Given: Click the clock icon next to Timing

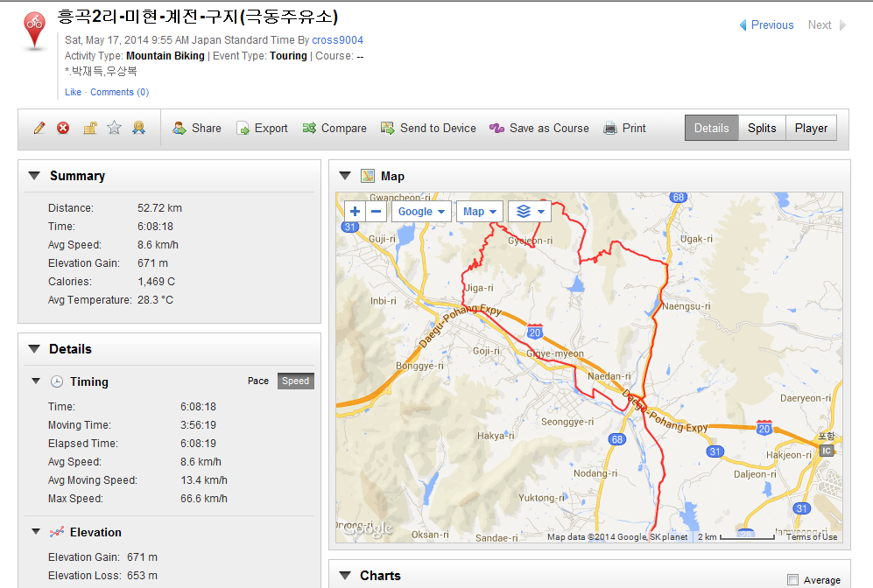Looking at the screenshot, I should click(57, 381).
